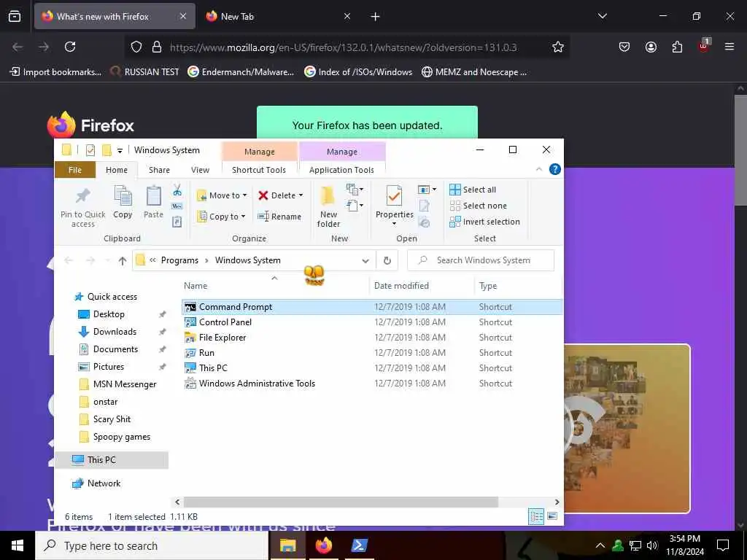Switch to Large icons view icon
Image resolution: width=747 pixels, height=560 pixels.
pos(552,517)
